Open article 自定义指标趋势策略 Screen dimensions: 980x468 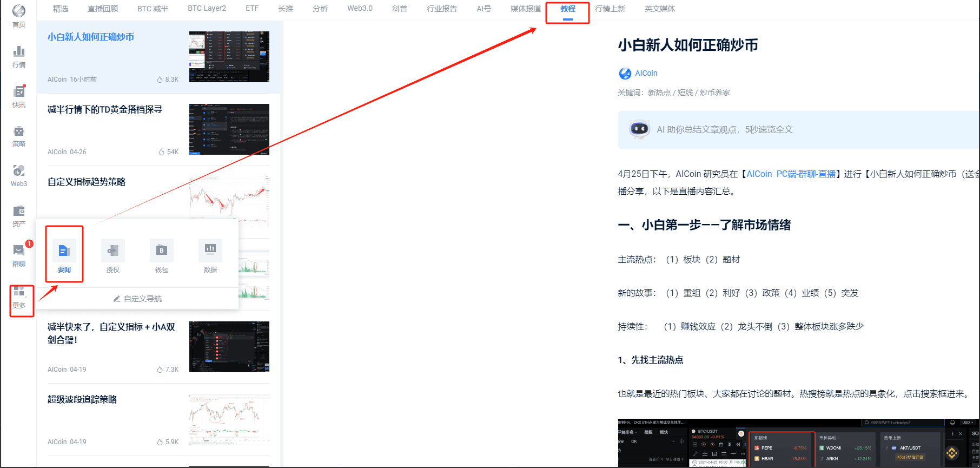tap(87, 182)
